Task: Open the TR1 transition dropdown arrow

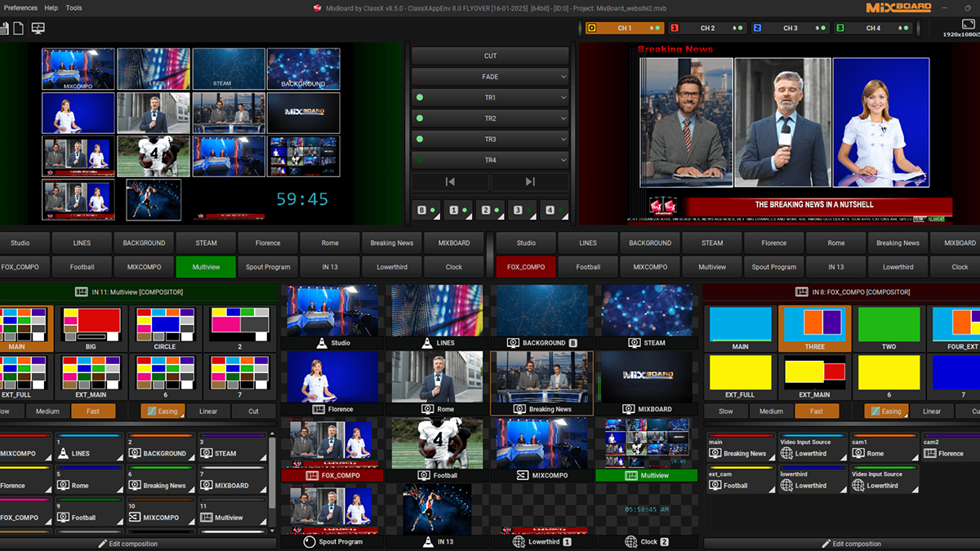Action: (563, 98)
